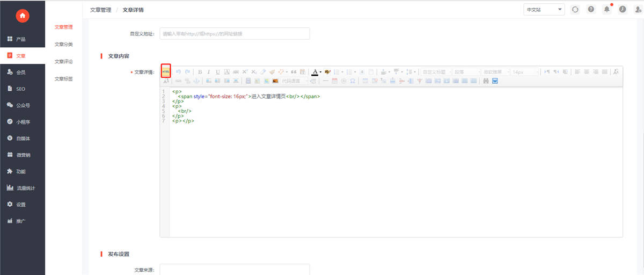644x275 pixels.
Task: Open 公众号 in sidebar
Action: pyautogui.click(x=23, y=105)
